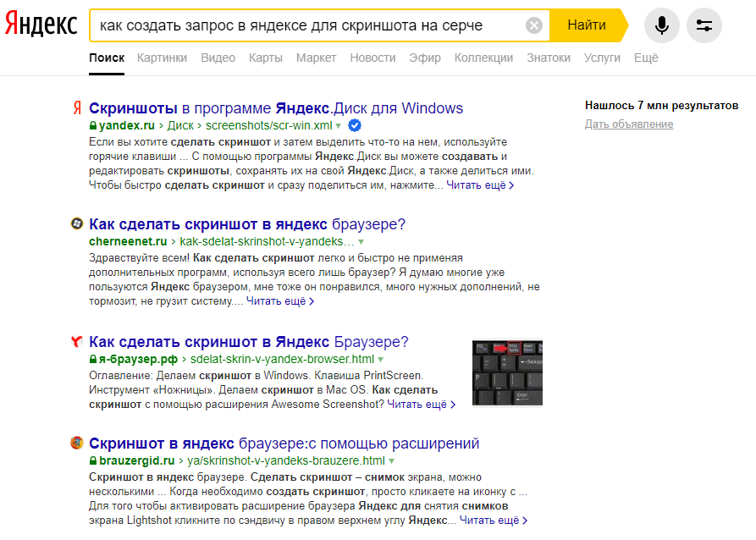Click the brauzergid.ru favicon
The image size is (756, 540).
[77, 443]
